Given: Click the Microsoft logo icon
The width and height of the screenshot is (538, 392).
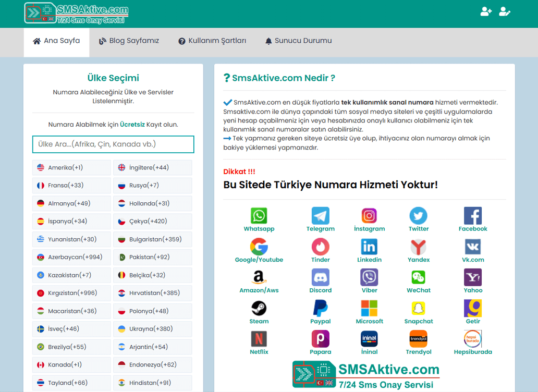Looking at the screenshot, I should tap(369, 308).
